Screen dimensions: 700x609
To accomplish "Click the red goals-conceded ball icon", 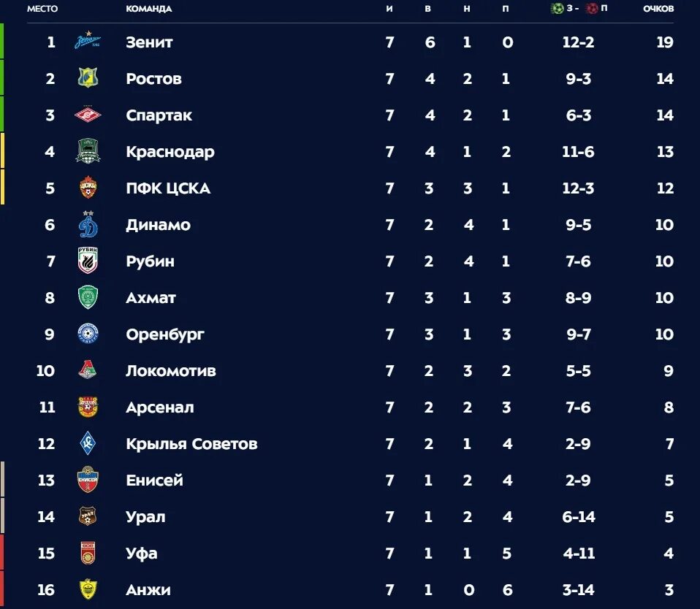I will coord(592,9).
